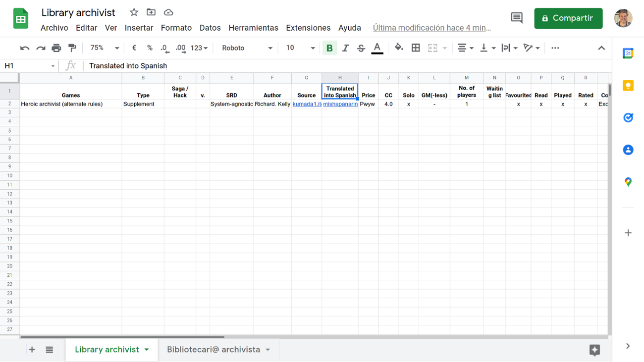Toggle italic text formatting
Screen dimensions: 644x362
tap(345, 48)
